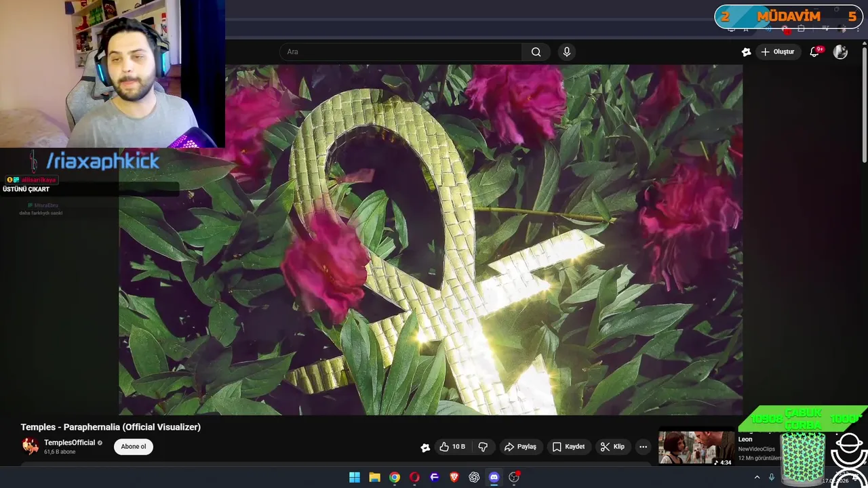The width and height of the screenshot is (868, 488).
Task: Open the TemplesOfficial channel avatar
Action: click(x=31, y=446)
